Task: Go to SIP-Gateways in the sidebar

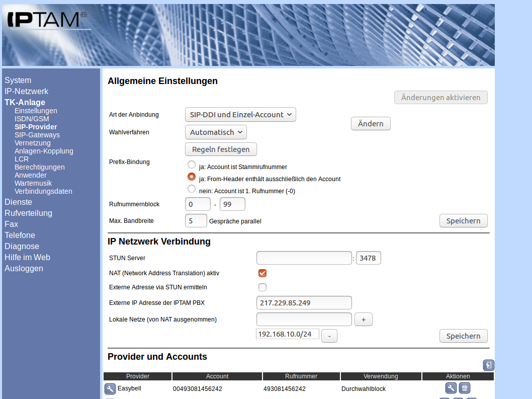Action: coord(37,135)
